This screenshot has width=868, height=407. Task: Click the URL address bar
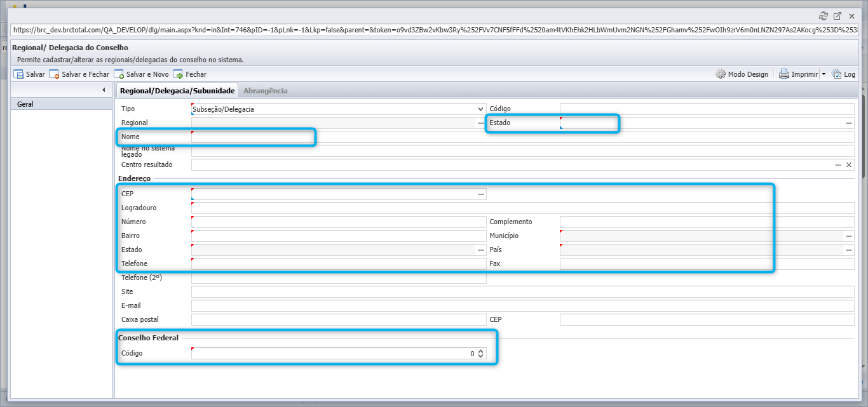pyautogui.click(x=435, y=30)
